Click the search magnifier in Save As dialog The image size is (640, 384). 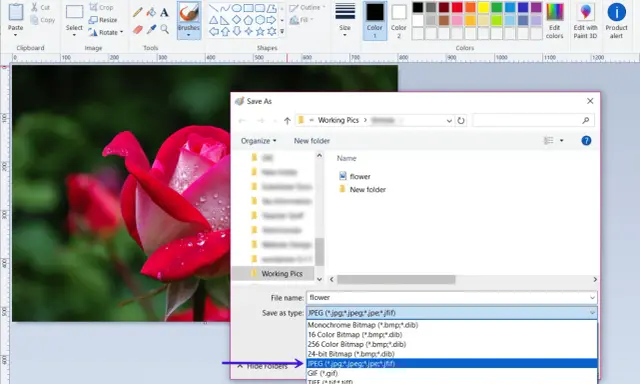(586, 120)
